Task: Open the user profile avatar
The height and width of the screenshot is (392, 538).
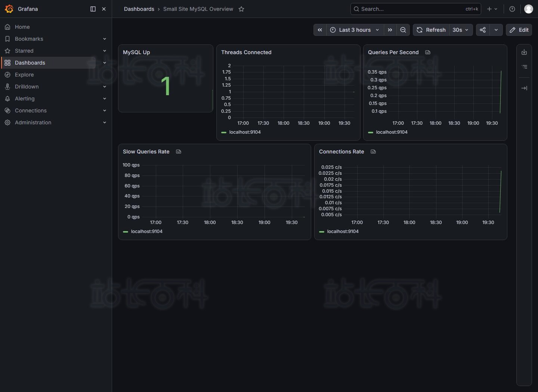Action: (x=528, y=9)
